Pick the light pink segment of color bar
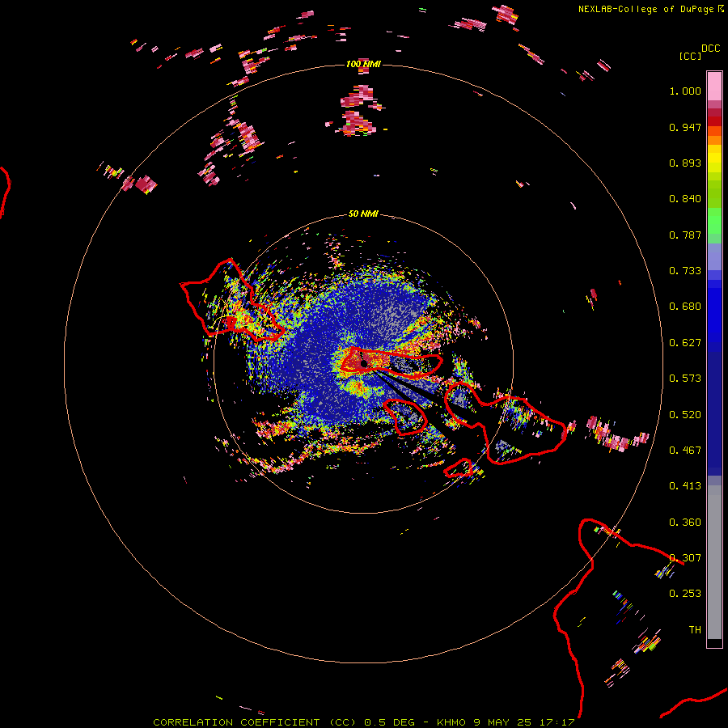Image resolution: width=728 pixels, height=728 pixels. tap(714, 87)
